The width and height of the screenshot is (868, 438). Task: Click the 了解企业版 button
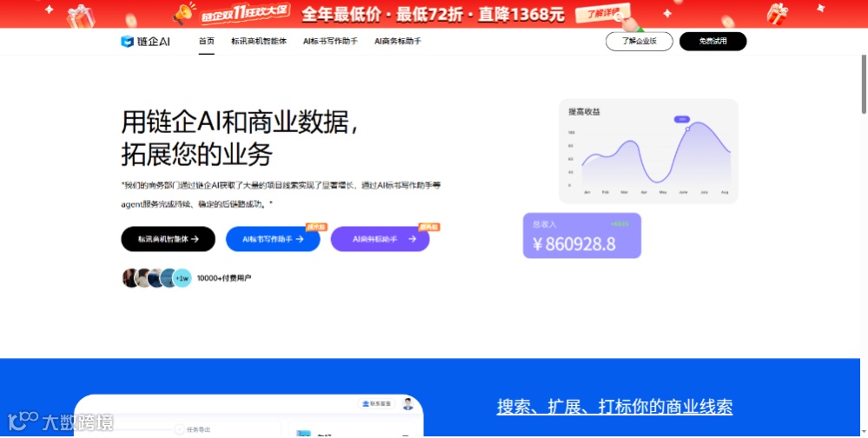coord(639,42)
